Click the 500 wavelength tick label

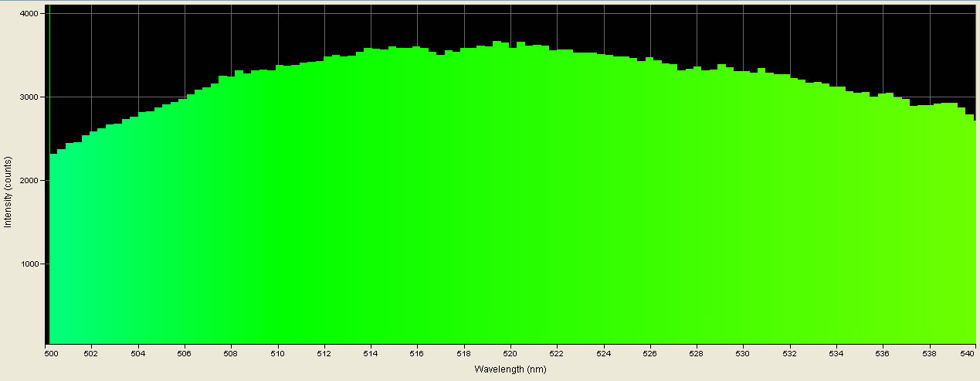[52, 355]
